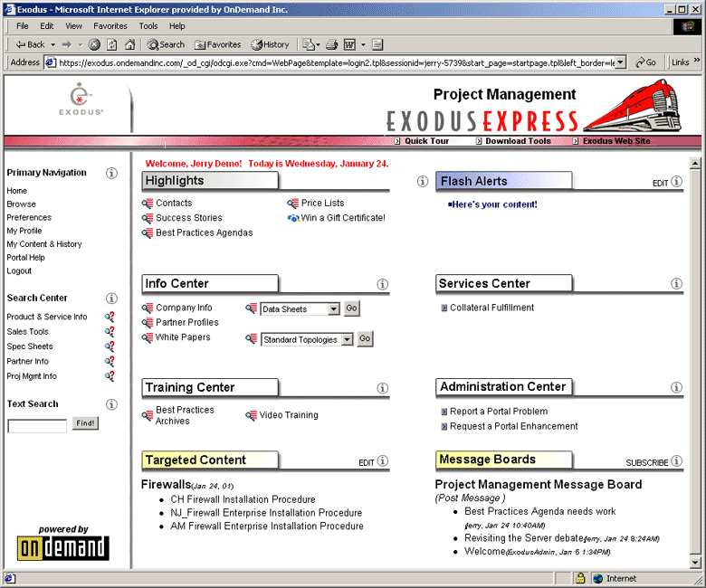The image size is (706, 588).
Task: Click the Go button beside Address bar
Action: 645,62
